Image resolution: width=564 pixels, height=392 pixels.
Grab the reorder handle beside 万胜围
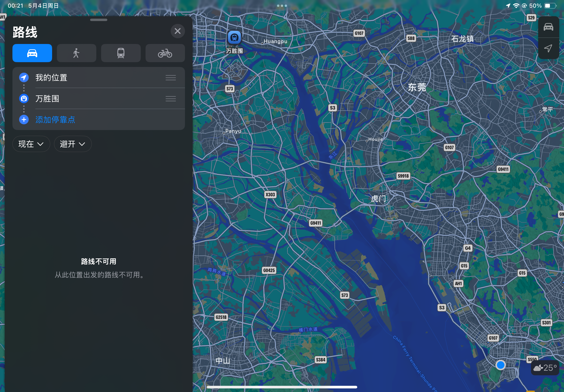pos(170,99)
